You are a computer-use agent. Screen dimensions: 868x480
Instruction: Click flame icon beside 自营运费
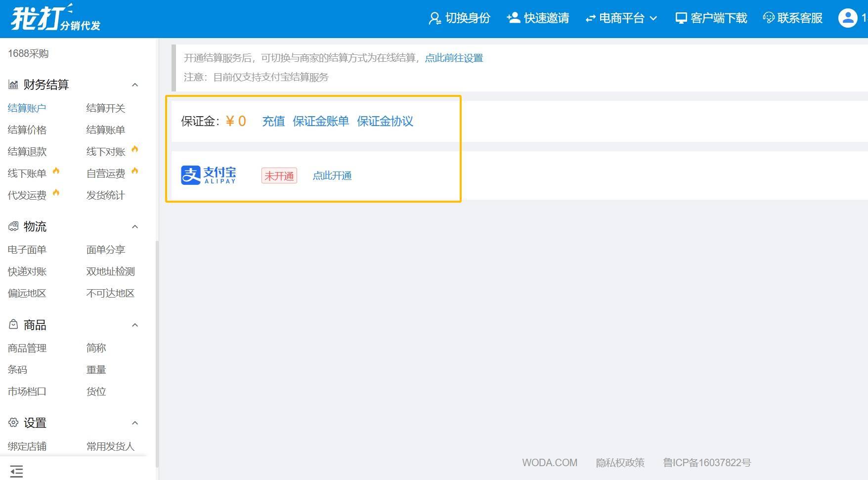click(x=135, y=171)
